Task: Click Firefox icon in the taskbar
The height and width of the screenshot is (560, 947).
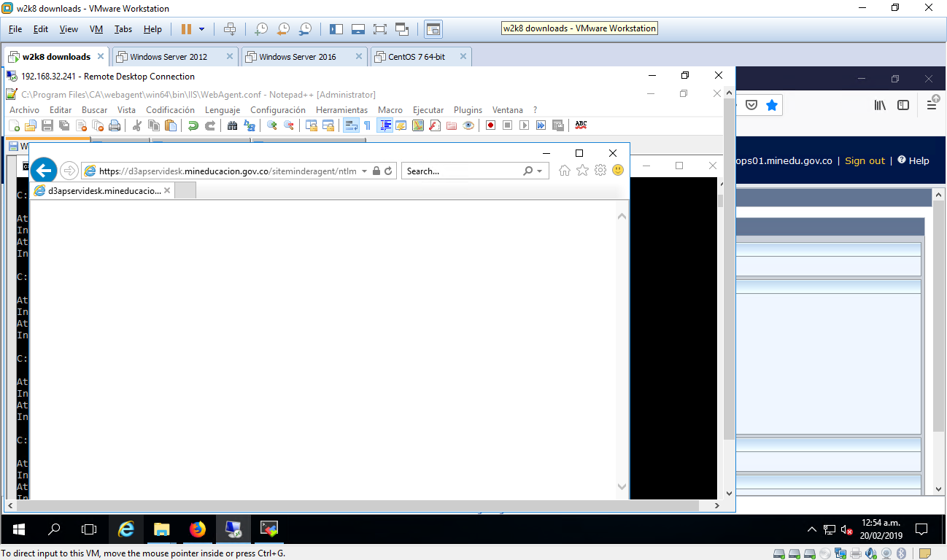Action: [198, 529]
